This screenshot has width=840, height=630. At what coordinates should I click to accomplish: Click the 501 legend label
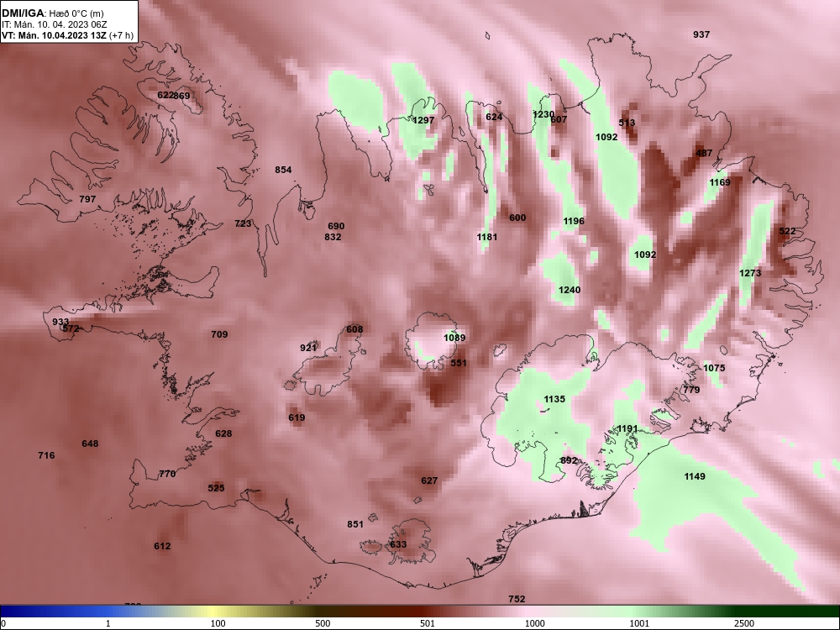pyautogui.click(x=428, y=623)
